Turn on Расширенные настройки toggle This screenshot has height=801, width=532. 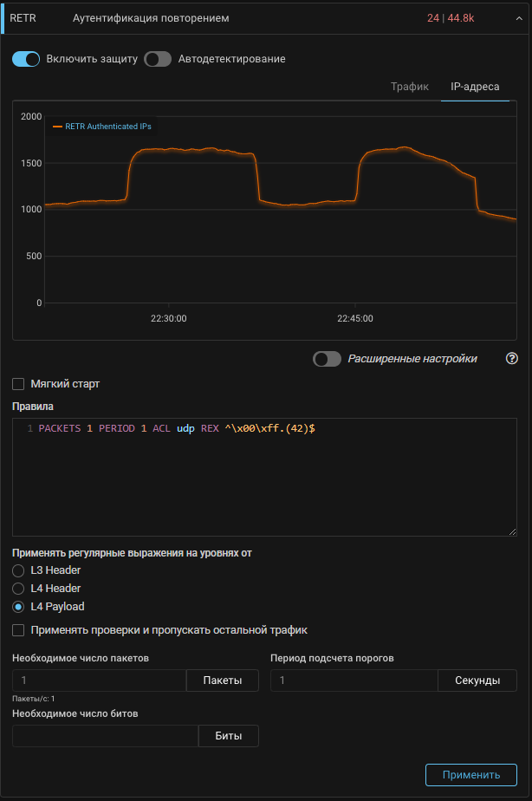pos(327,359)
